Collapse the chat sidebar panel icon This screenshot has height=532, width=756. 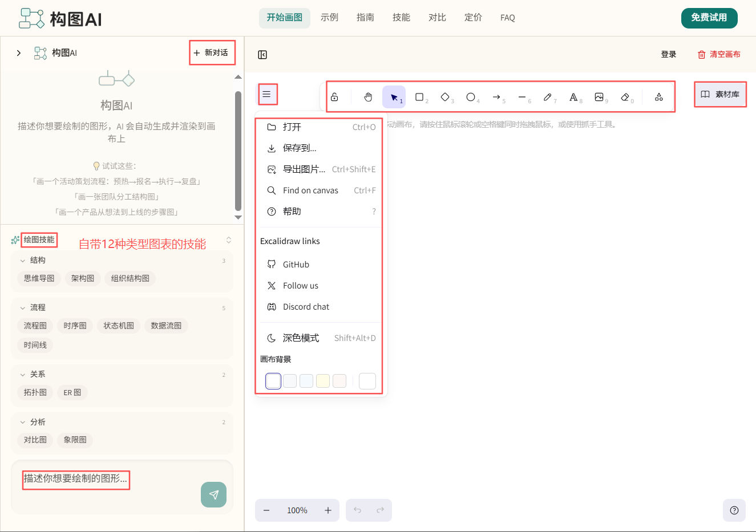262,55
